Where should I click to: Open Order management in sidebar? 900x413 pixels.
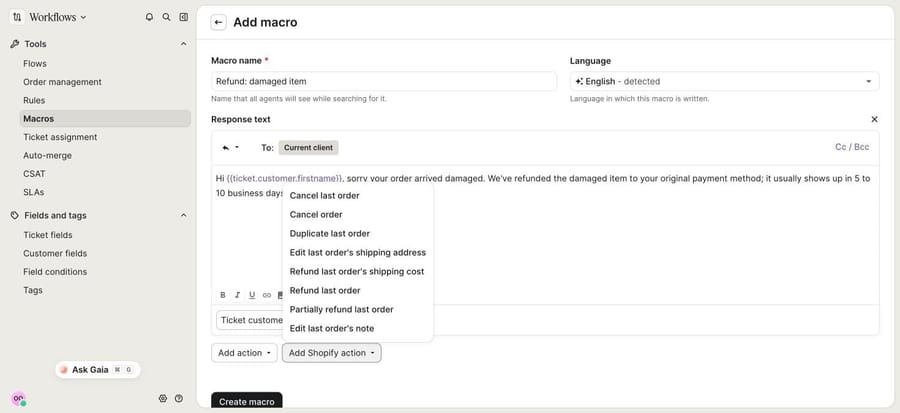(62, 82)
